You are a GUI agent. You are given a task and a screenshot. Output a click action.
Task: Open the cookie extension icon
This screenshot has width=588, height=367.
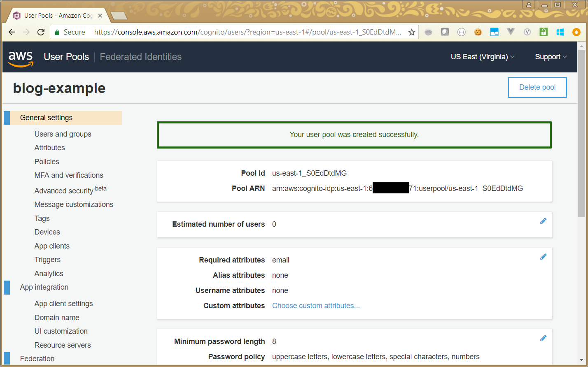tap(478, 32)
